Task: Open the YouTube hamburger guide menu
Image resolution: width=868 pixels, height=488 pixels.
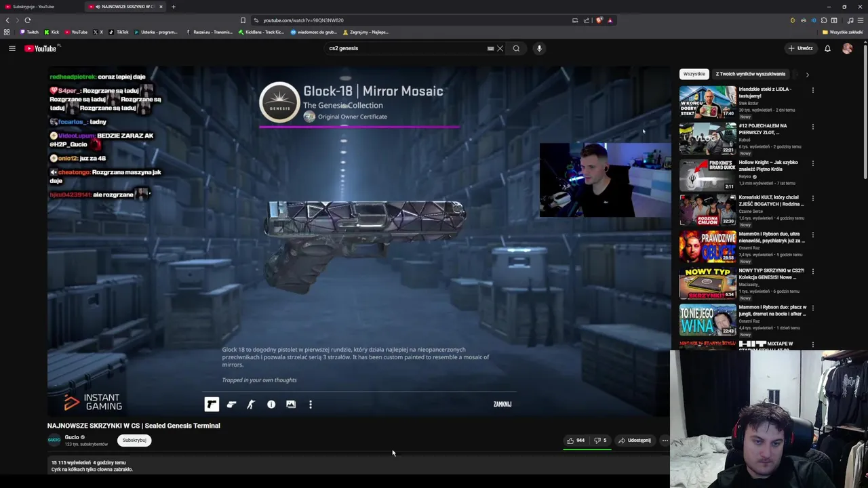Action: click(12, 48)
